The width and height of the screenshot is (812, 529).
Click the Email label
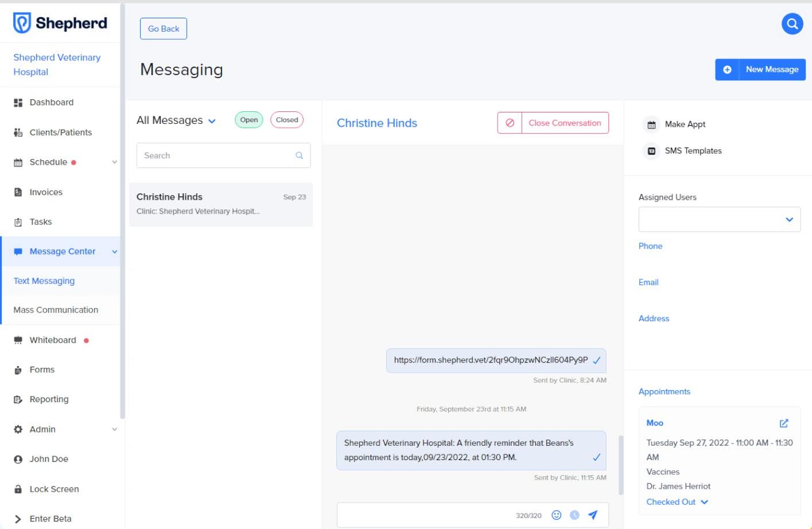(x=648, y=282)
